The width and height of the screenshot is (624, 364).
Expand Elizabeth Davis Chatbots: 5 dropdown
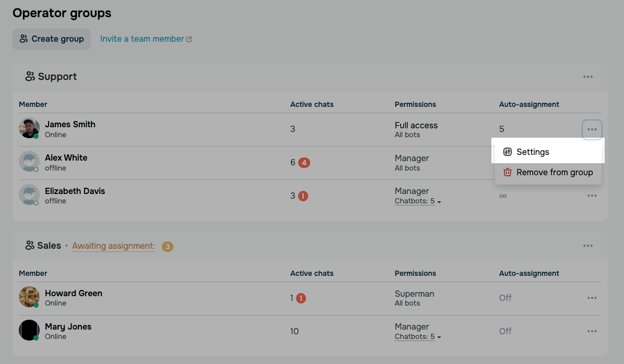[418, 201]
